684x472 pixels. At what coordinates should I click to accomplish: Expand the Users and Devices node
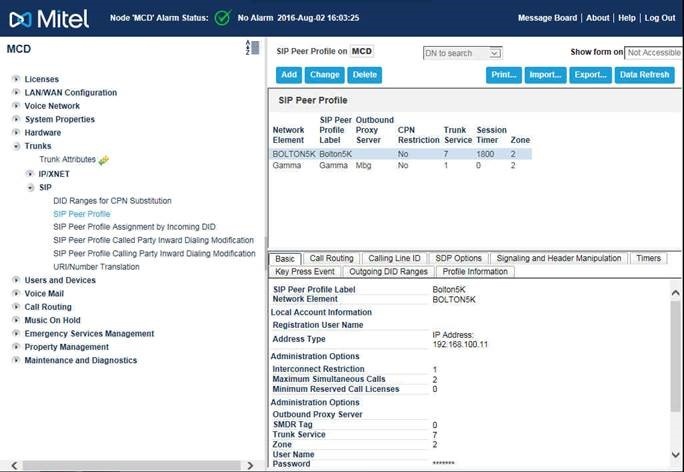coord(16,280)
